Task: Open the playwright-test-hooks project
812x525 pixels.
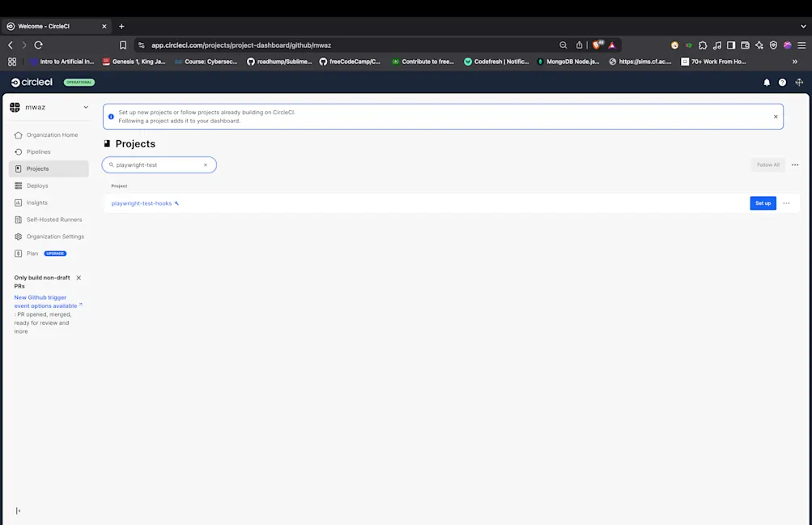Action: pos(142,203)
